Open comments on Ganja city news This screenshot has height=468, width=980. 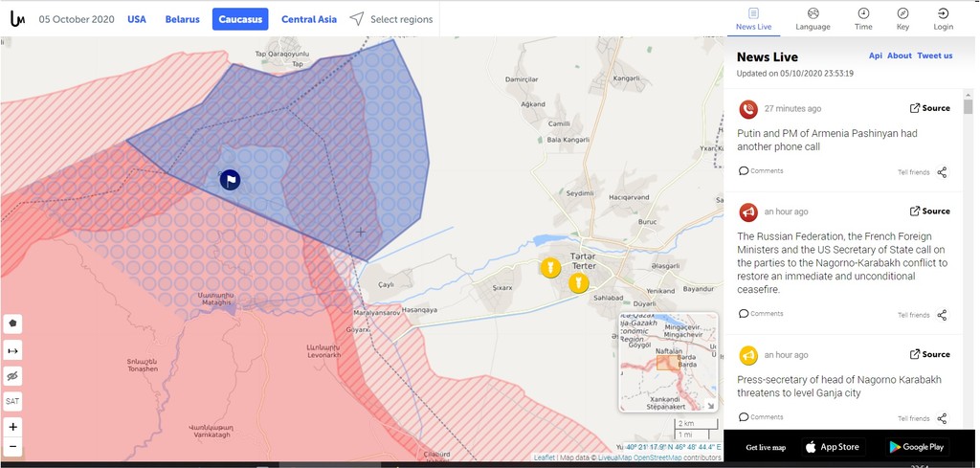[x=761, y=416]
